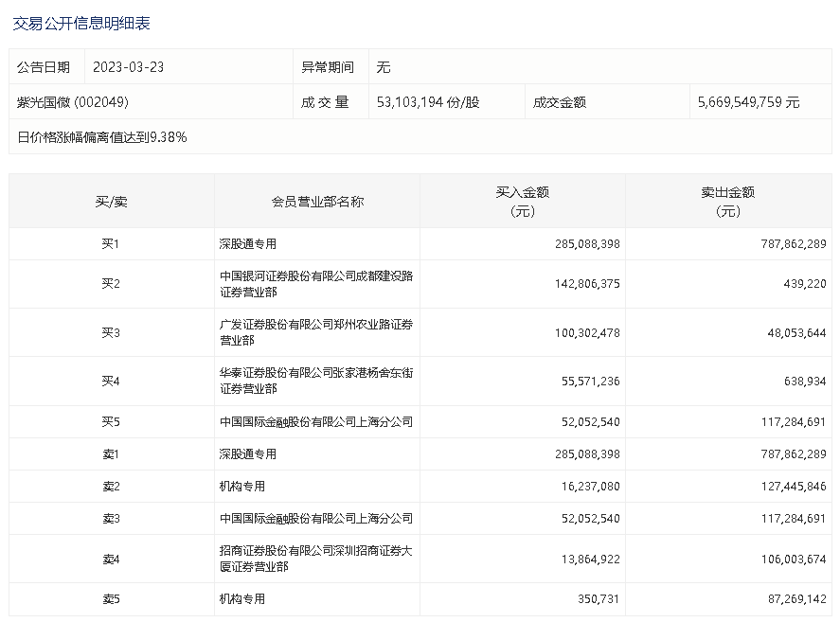Viewport: 840px width, 622px height.
Task: Open 中国银河证券成都建设路 branch entry
Action: (x=315, y=284)
